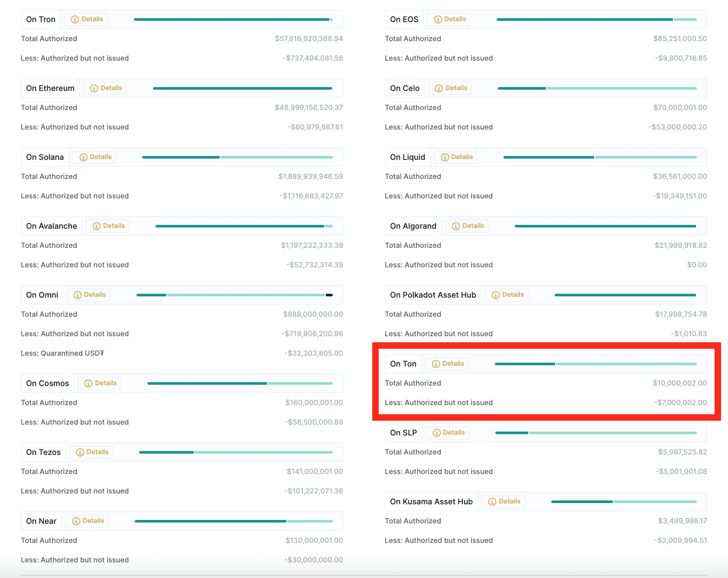Select the "On Solana" heading

[45, 157]
